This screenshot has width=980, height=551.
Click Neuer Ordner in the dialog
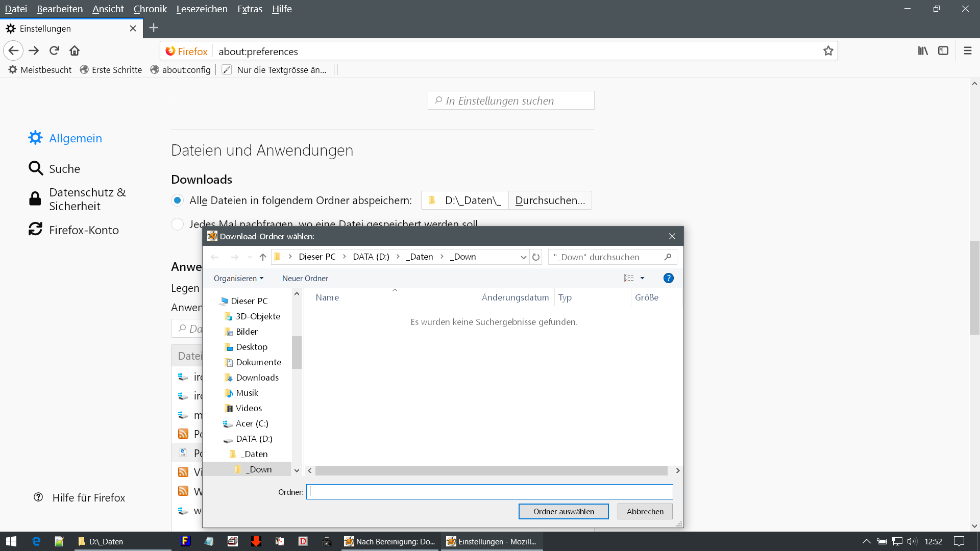[x=305, y=278]
